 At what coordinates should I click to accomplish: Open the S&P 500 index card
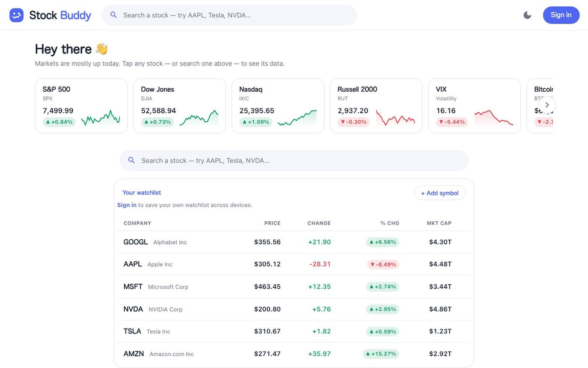pyautogui.click(x=81, y=106)
